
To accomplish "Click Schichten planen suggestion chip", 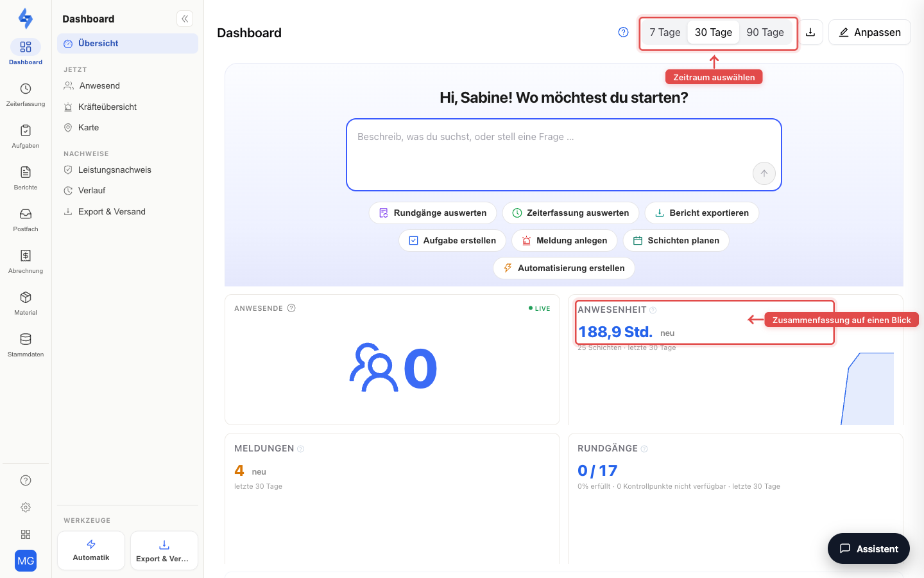I will point(676,241).
